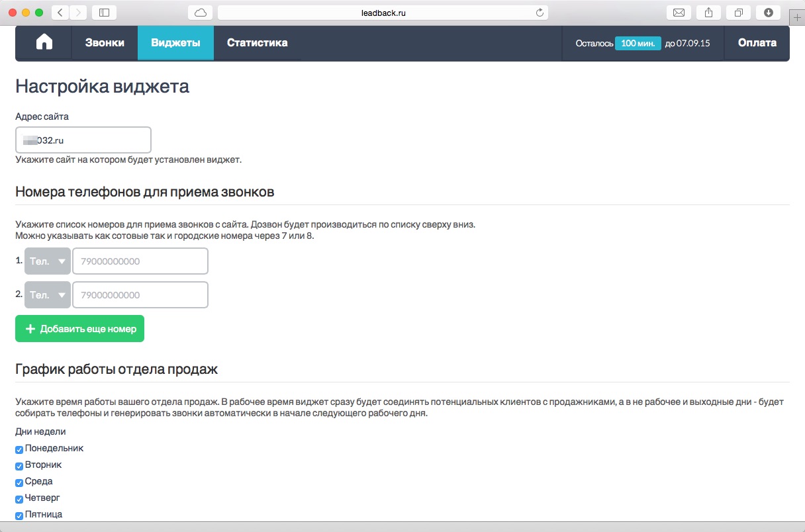Click the Добавить еще номер button
Screen dimensions: 805x532
79,329
